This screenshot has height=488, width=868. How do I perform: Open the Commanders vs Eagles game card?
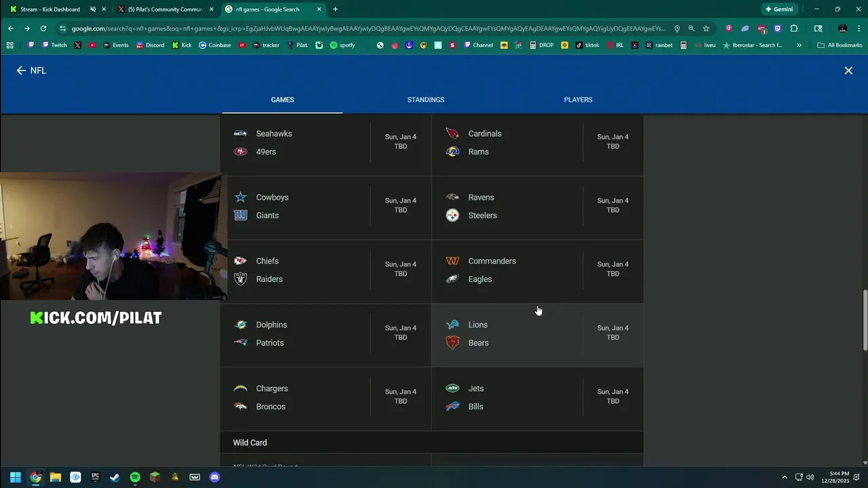(537, 270)
